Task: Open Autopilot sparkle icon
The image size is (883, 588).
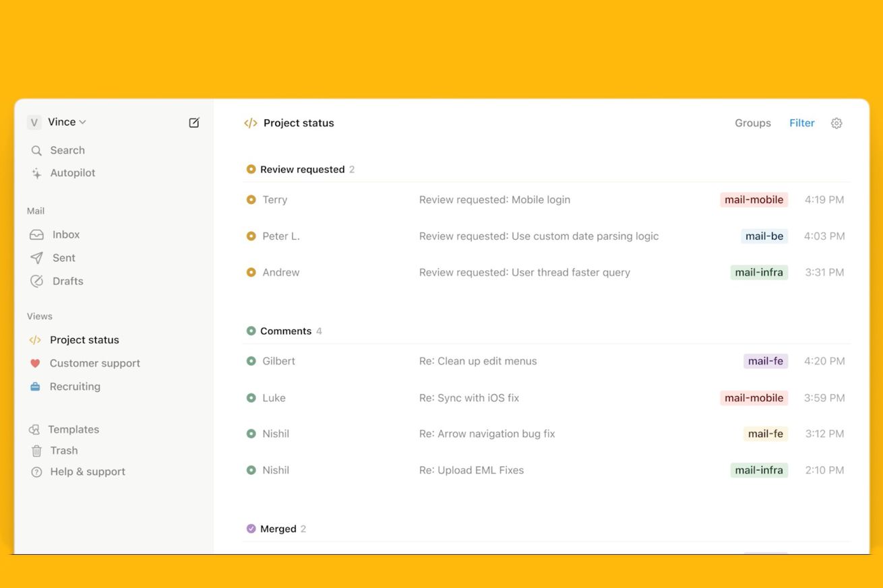Action: pyautogui.click(x=36, y=173)
